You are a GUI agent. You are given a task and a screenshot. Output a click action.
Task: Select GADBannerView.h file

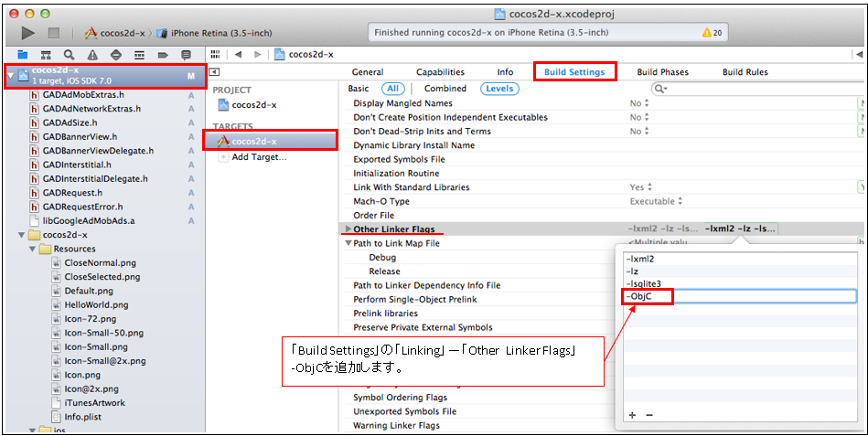(x=80, y=137)
